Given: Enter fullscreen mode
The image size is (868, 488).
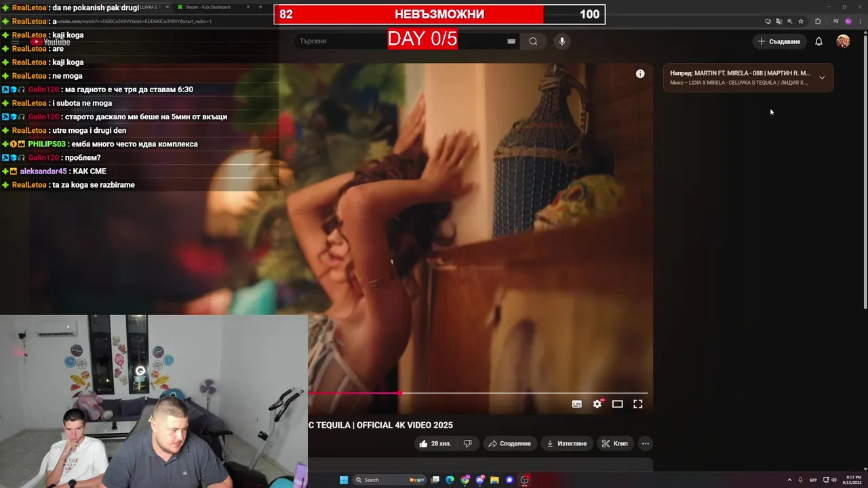Looking at the screenshot, I should 637,404.
